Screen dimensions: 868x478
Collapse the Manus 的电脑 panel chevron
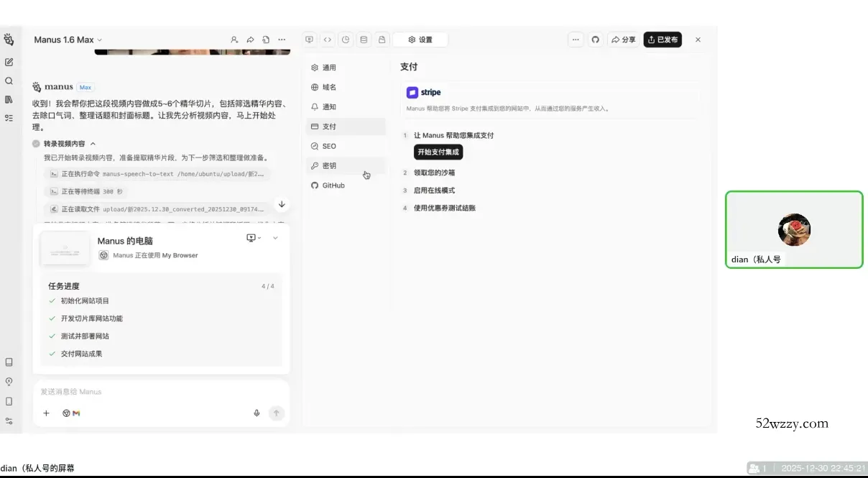point(275,238)
